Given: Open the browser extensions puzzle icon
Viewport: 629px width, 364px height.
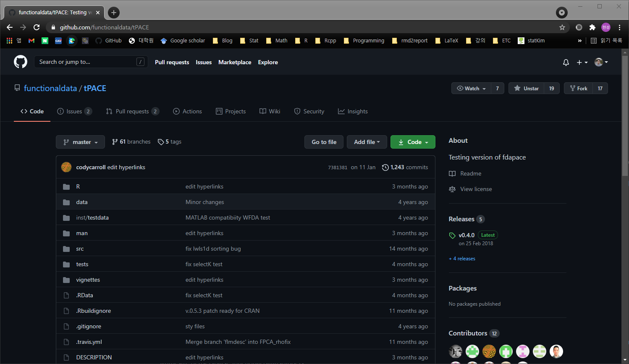Looking at the screenshot, I should (x=592, y=27).
